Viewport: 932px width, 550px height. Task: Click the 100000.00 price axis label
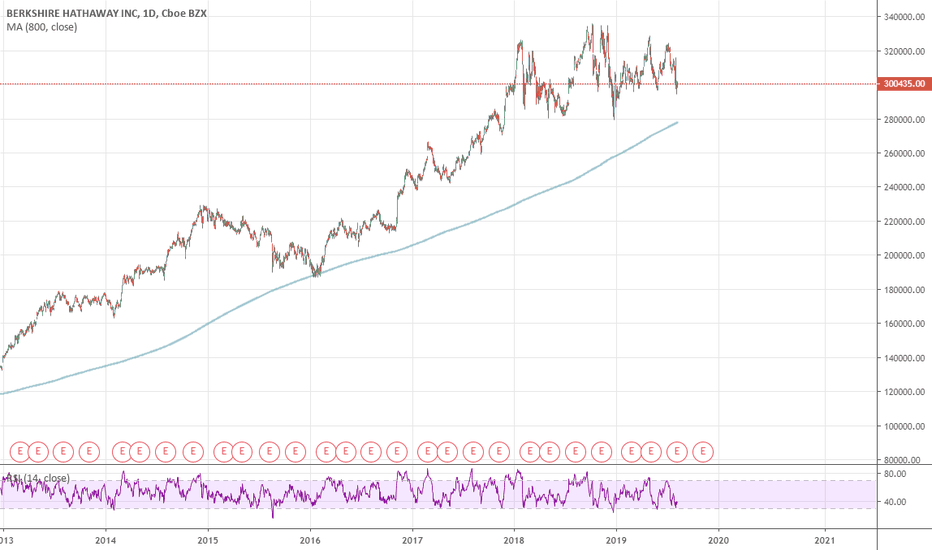pyautogui.click(x=904, y=426)
